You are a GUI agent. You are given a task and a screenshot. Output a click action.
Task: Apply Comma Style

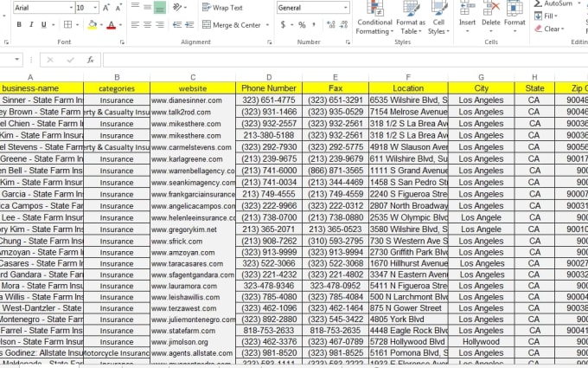point(314,25)
